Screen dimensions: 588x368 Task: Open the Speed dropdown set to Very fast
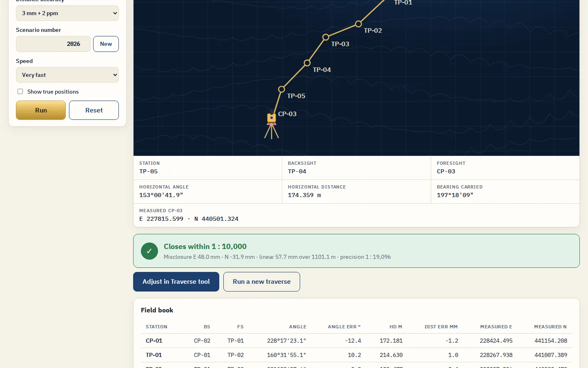click(67, 75)
